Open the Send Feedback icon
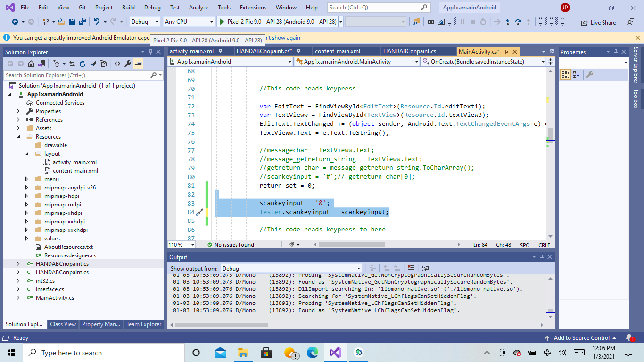This screenshot has height=362, width=644. (631, 22)
